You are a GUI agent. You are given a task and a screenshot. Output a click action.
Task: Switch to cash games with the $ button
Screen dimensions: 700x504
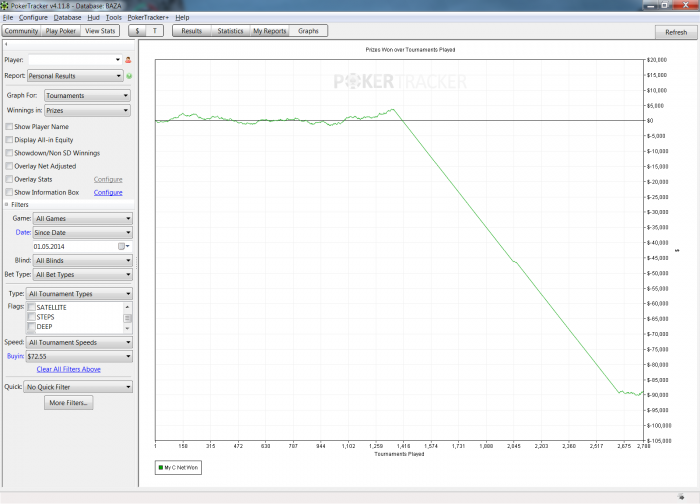(137, 32)
